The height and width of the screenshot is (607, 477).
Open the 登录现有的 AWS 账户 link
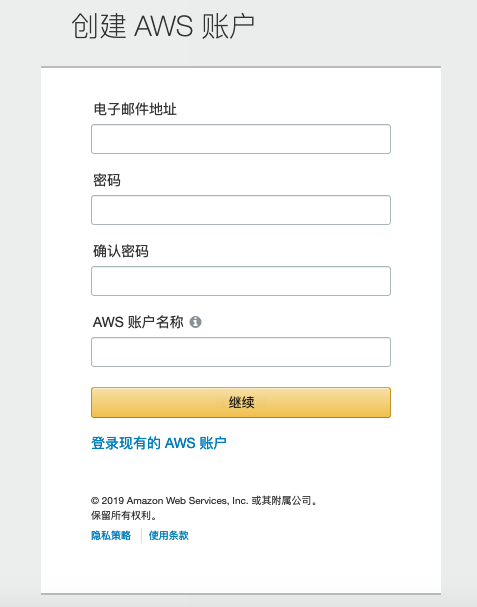159,443
